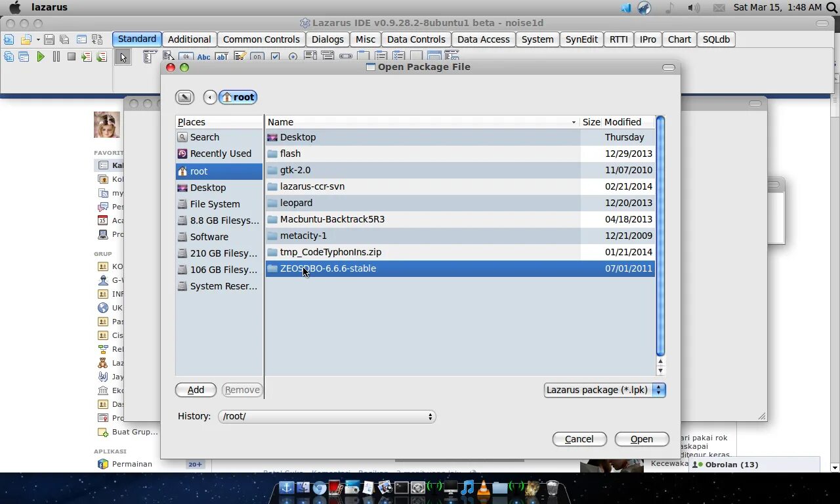The height and width of the screenshot is (504, 840).
Task: Select System Reserved in Places
Action: 219,286
